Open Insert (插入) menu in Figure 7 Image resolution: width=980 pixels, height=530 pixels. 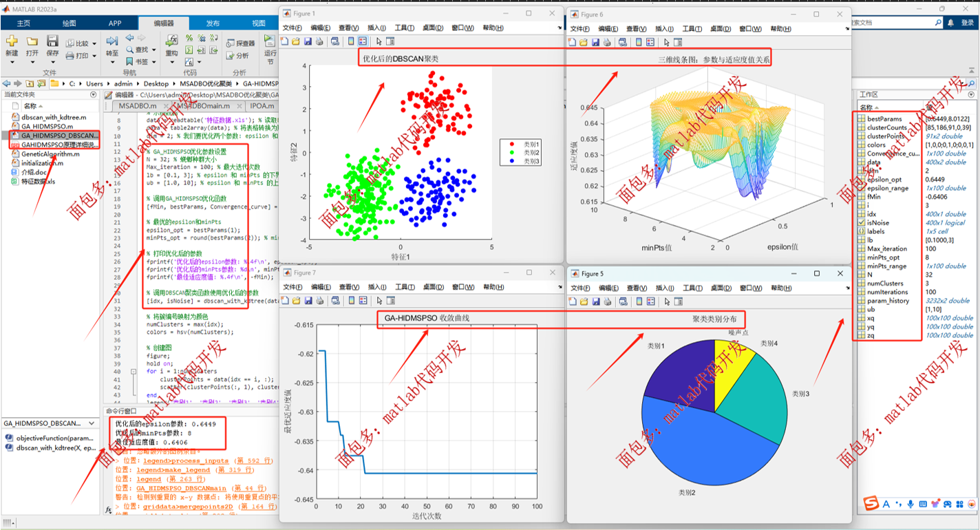377,288
